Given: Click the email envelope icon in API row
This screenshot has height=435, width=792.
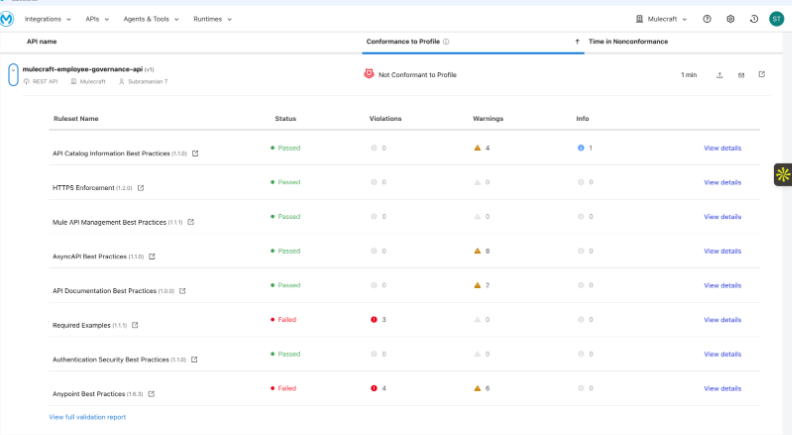Looking at the screenshot, I should [x=741, y=75].
